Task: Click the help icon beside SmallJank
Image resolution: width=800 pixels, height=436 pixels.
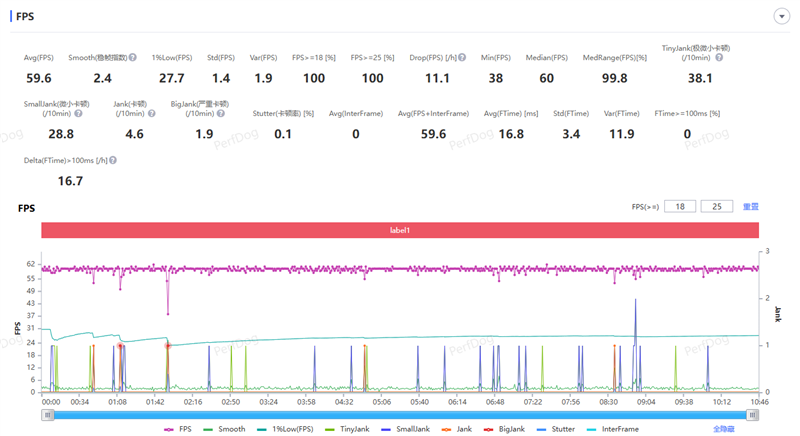Action: (x=79, y=114)
